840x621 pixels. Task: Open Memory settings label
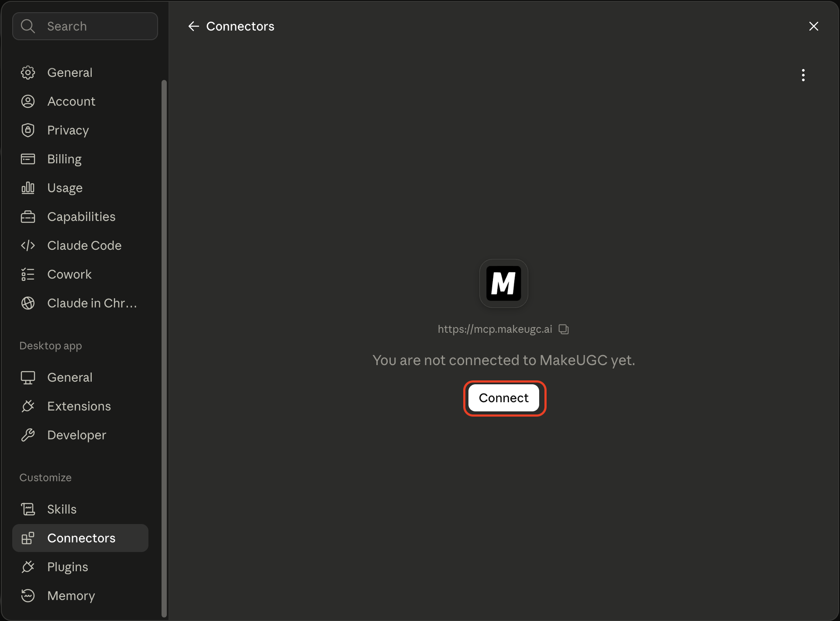[71, 596]
